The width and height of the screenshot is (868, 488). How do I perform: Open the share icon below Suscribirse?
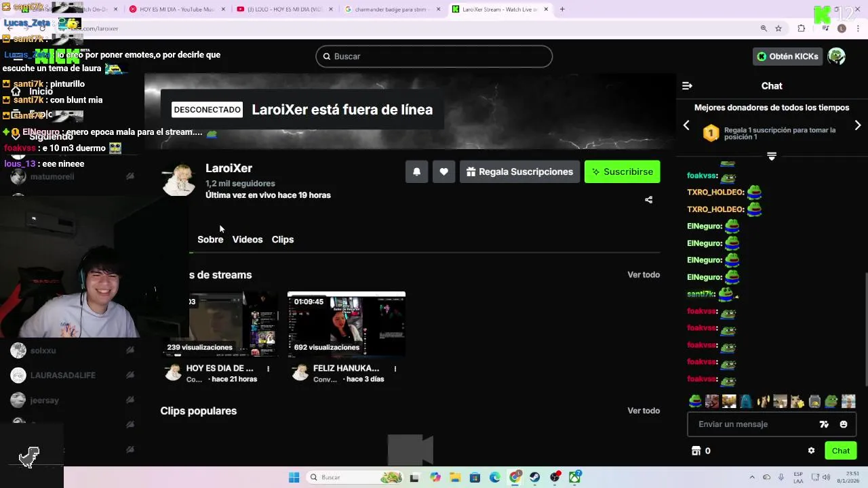pos(648,200)
